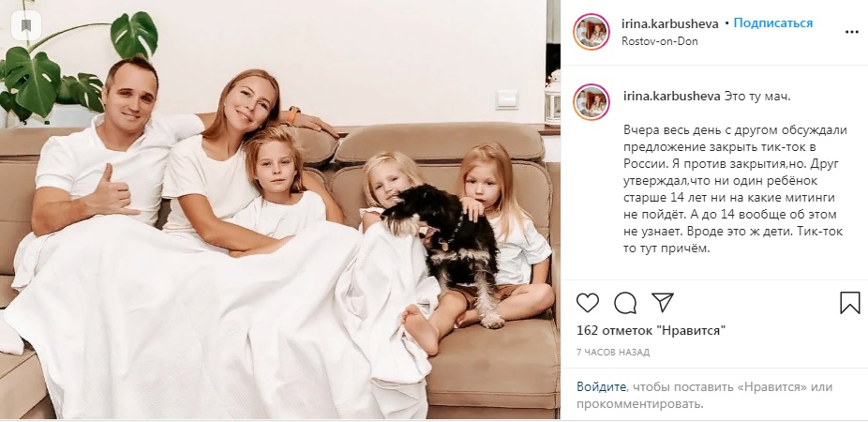Share the post with the paper plane icon
This screenshot has height=422, width=868.
click(x=663, y=303)
